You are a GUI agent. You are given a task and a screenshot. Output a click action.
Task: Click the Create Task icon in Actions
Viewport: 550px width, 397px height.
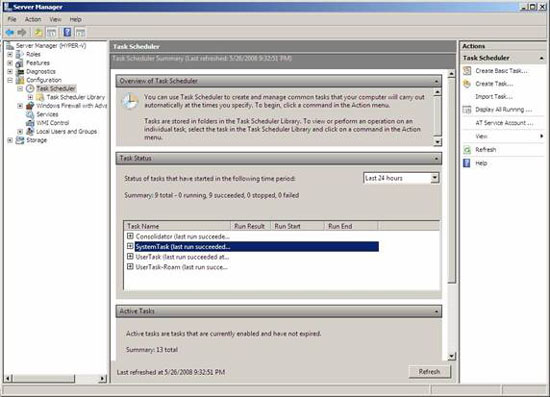click(x=467, y=84)
